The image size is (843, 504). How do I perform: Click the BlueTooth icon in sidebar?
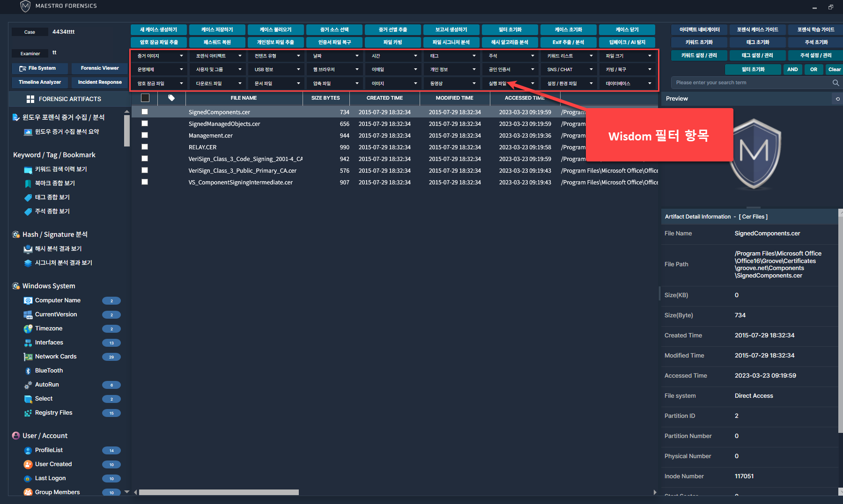click(x=28, y=371)
